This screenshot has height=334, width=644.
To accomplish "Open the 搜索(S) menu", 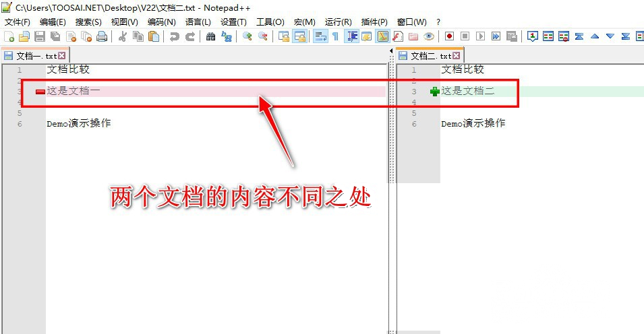I will (x=88, y=22).
